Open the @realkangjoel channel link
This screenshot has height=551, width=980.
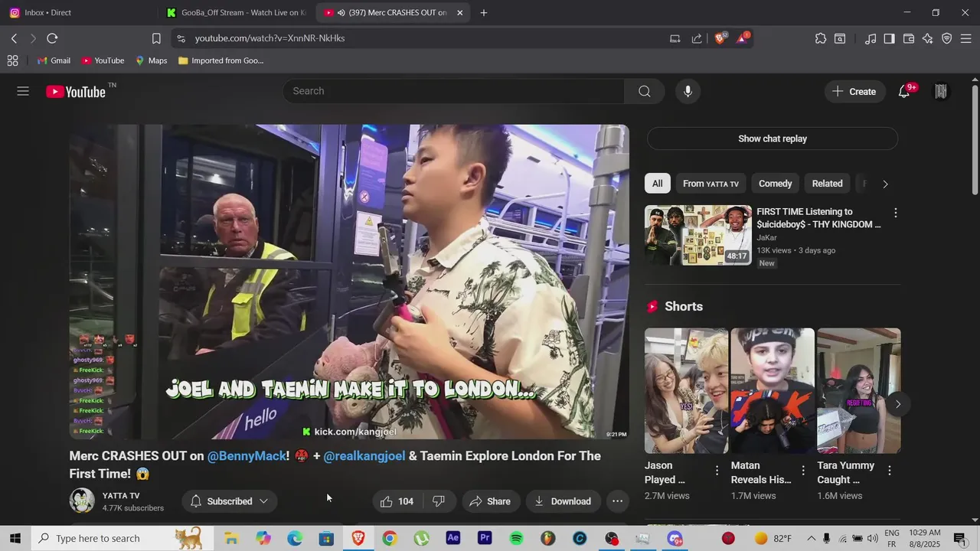point(364,456)
